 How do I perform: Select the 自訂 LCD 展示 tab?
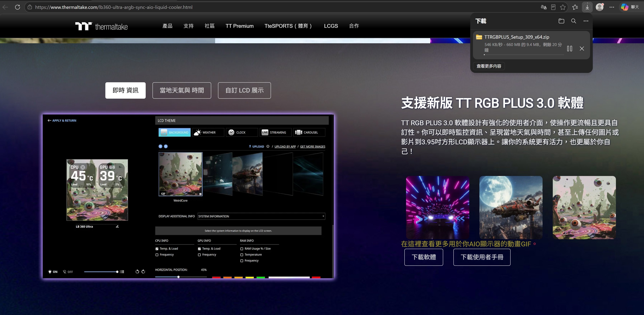coord(244,90)
